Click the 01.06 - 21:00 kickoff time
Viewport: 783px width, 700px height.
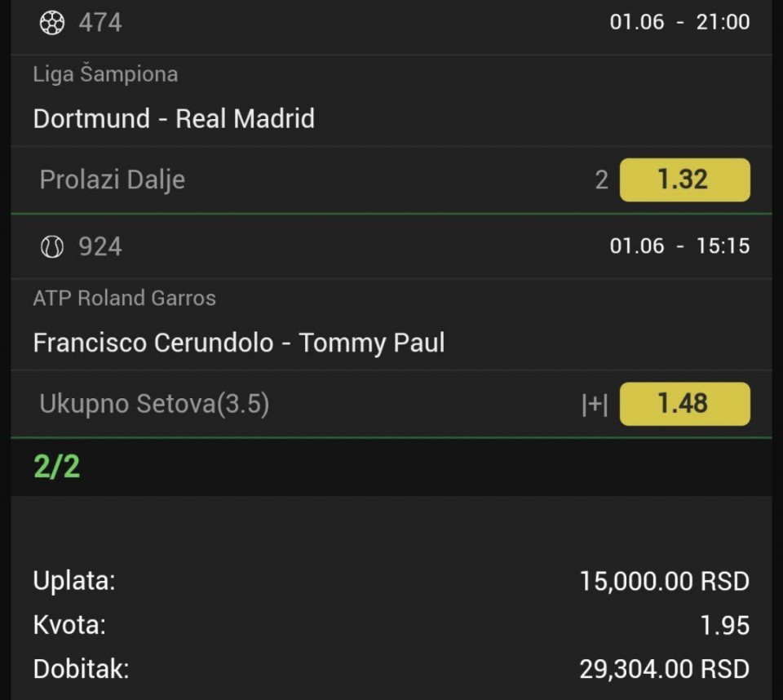point(679,22)
